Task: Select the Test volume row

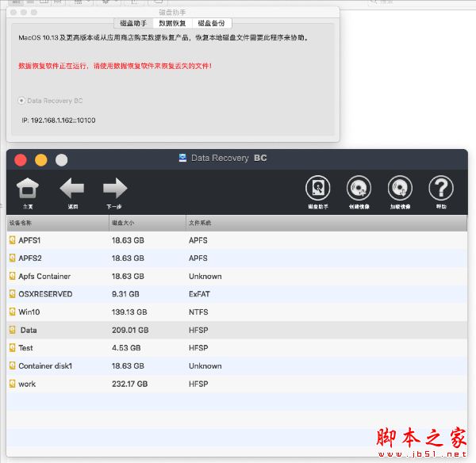Action: pyautogui.click(x=236, y=348)
